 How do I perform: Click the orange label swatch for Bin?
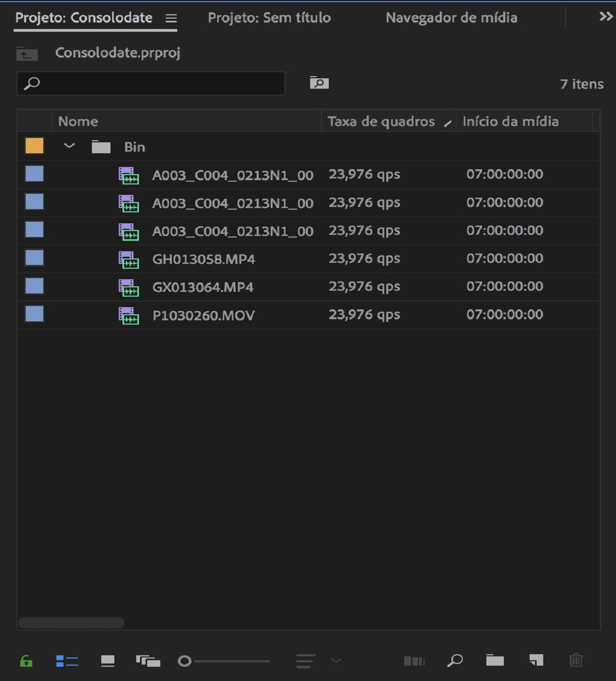pos(34,146)
